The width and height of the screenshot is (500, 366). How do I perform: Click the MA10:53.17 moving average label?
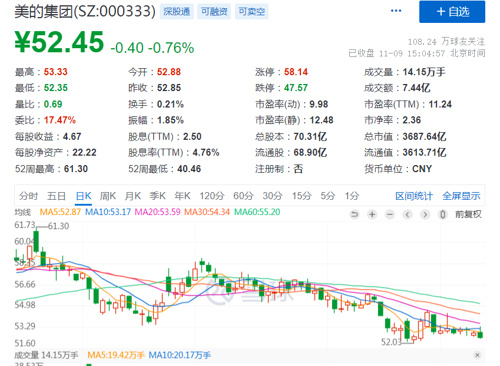pos(108,212)
